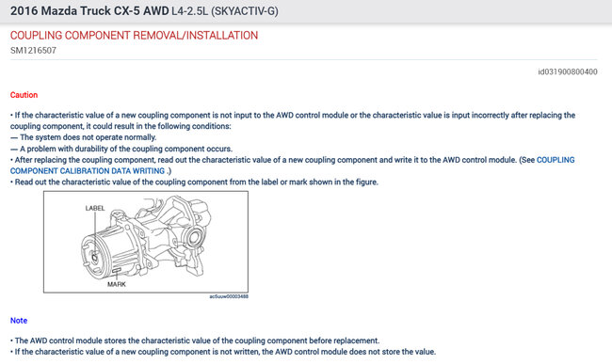Click the vehicle title 2016 Mazda Truck CX-5 AWD

click(x=89, y=11)
